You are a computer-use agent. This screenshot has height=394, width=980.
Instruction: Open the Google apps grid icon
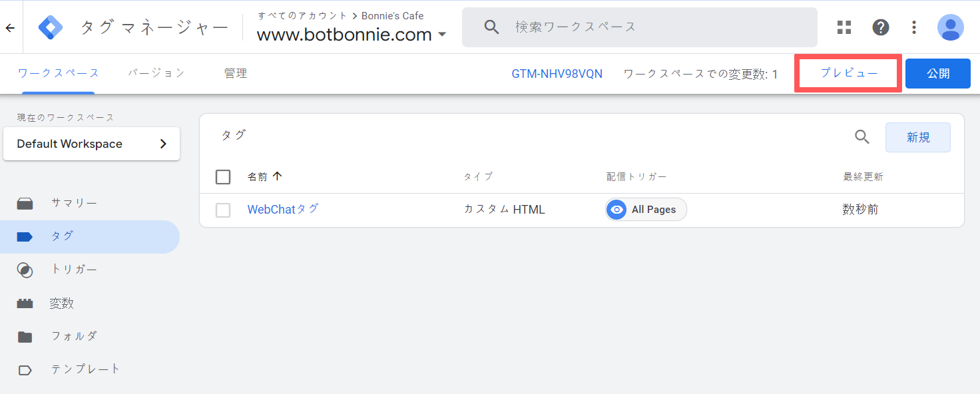(x=844, y=27)
